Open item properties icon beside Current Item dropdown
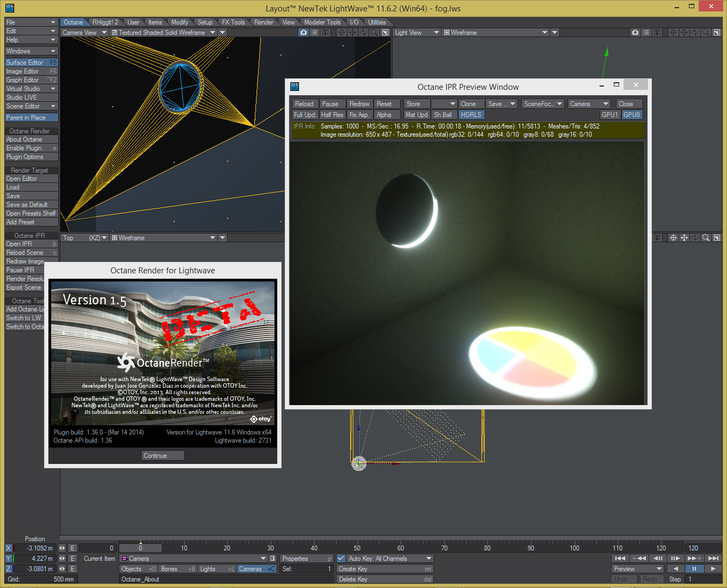The height and width of the screenshot is (588, 727). (273, 559)
